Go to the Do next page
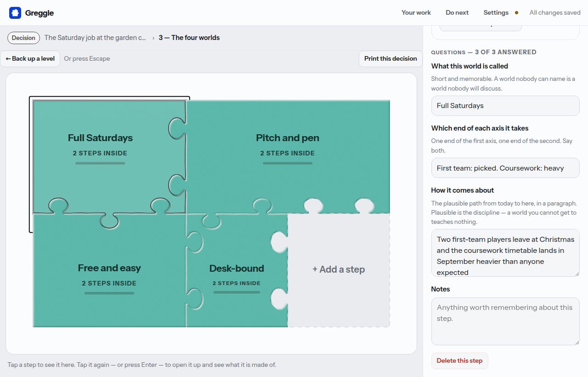 (x=457, y=12)
